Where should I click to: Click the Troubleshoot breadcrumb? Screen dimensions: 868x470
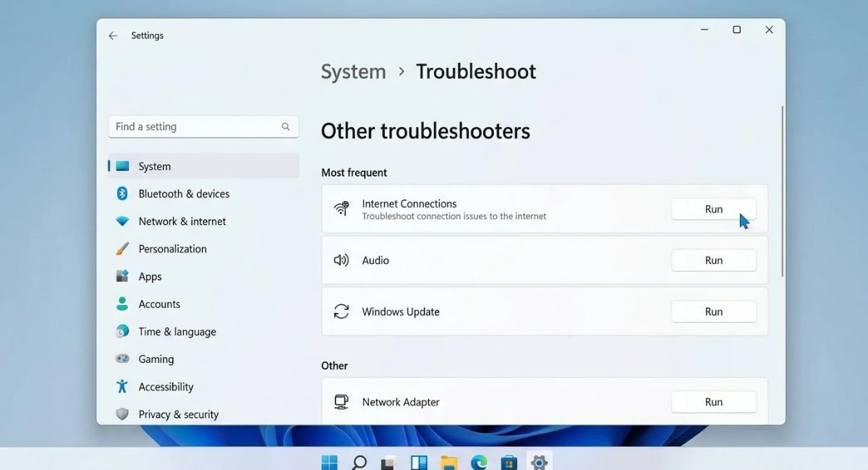tap(476, 72)
